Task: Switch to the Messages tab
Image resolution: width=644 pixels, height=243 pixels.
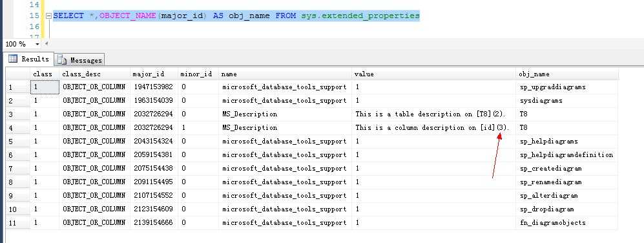Action: (x=79, y=60)
